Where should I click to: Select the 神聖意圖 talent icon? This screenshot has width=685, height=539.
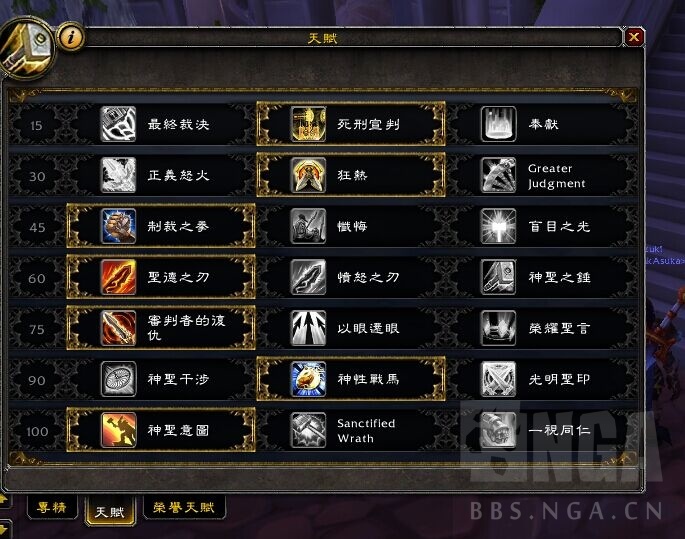point(118,430)
